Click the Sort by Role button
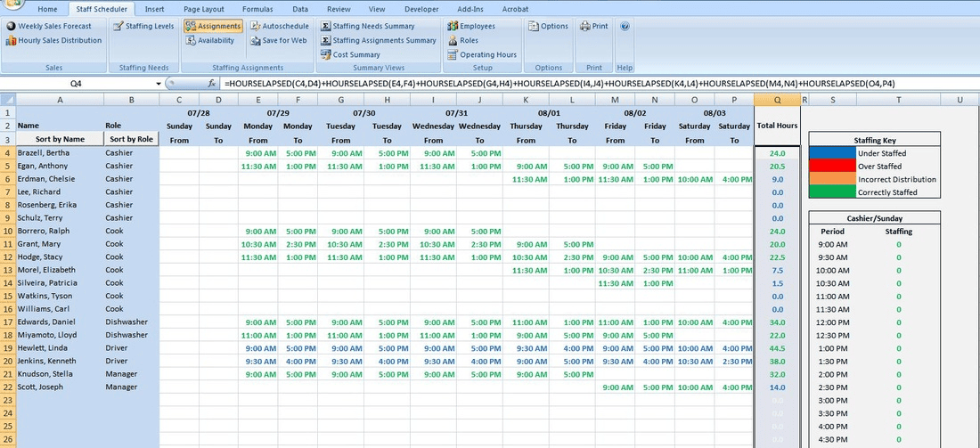Screen dimensions: 980x448 coord(131,139)
